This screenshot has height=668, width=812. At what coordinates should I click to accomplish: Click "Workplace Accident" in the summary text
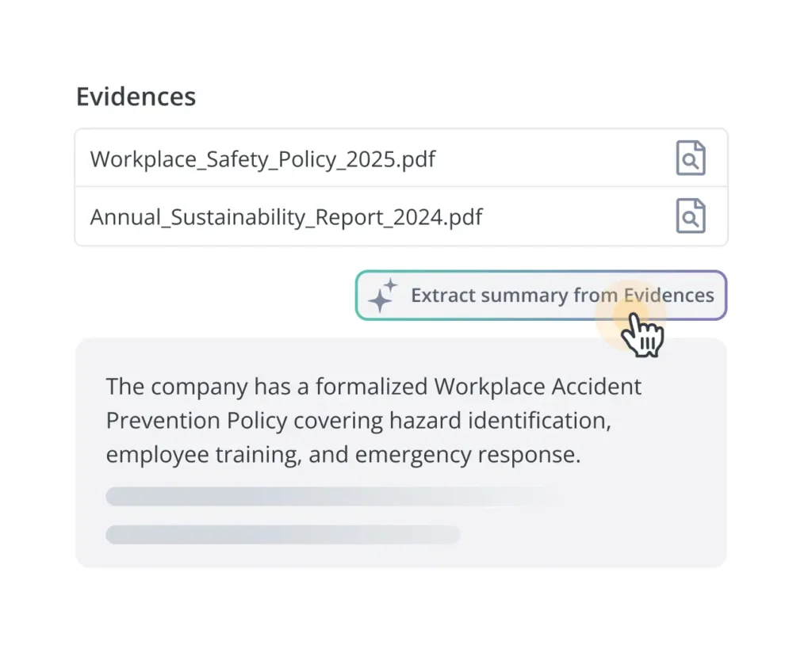click(538, 387)
